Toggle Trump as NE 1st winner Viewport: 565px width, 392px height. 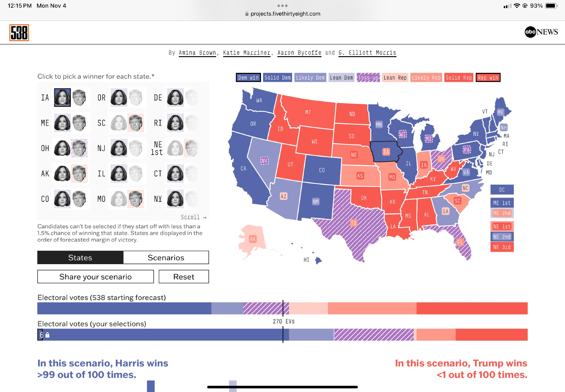point(192,148)
